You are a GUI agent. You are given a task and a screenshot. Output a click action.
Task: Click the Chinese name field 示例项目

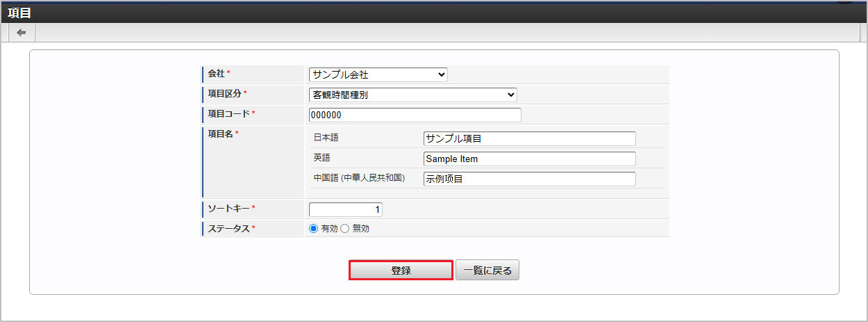pyautogui.click(x=529, y=179)
